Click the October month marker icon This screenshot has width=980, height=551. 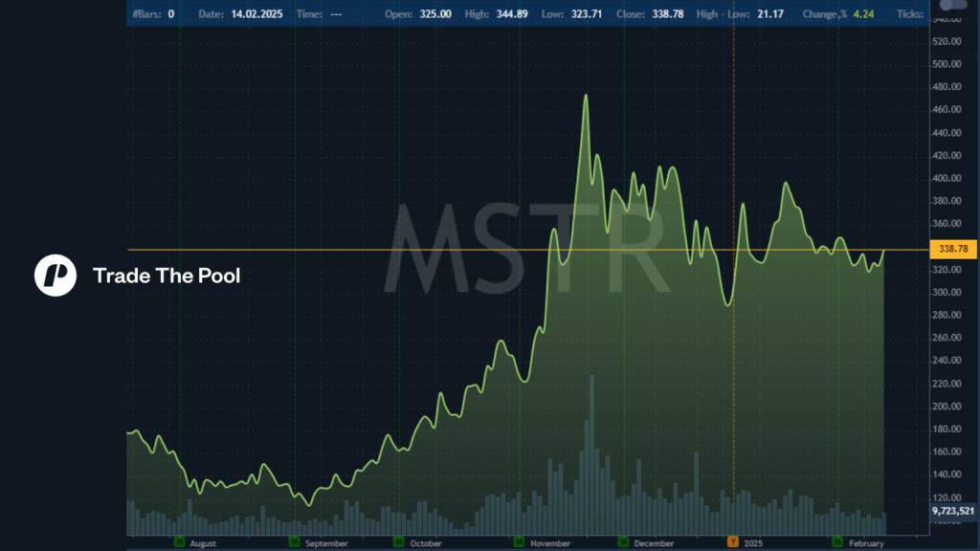pos(399,542)
